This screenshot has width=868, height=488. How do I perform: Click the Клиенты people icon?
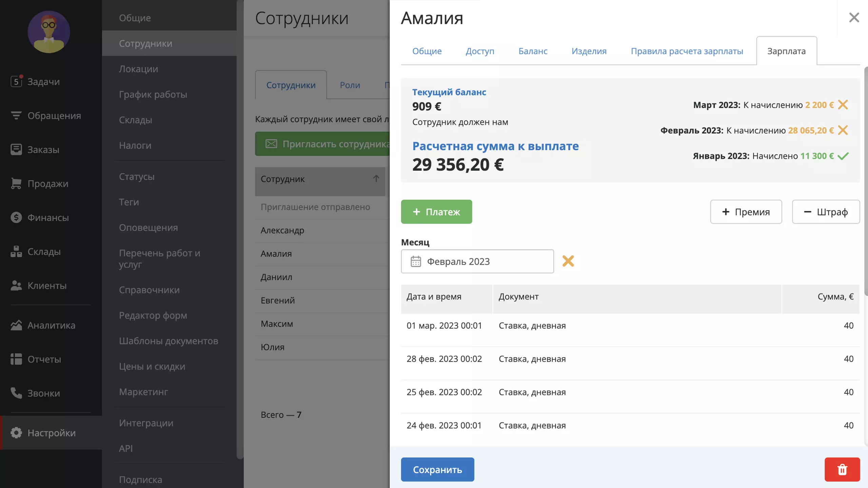coord(16,285)
